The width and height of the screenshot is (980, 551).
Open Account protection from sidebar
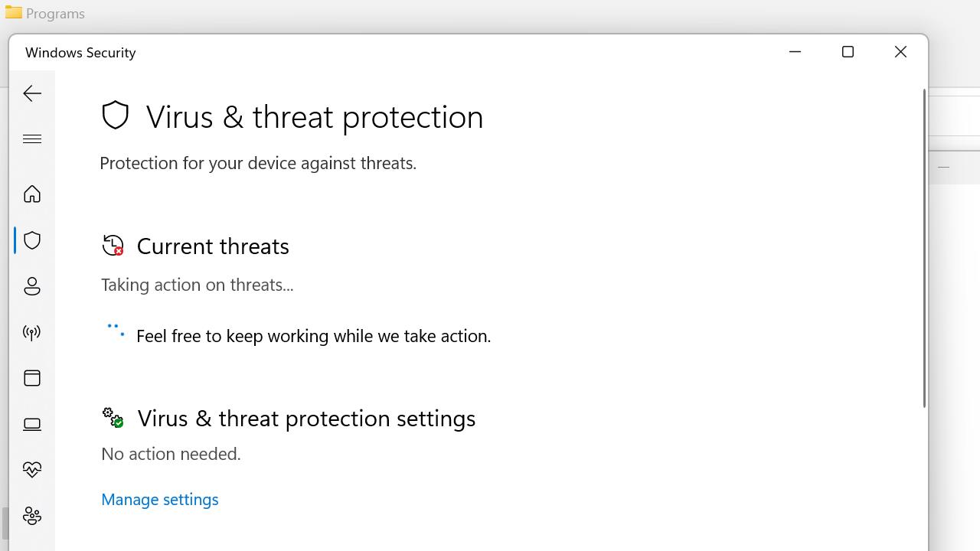pos(32,286)
